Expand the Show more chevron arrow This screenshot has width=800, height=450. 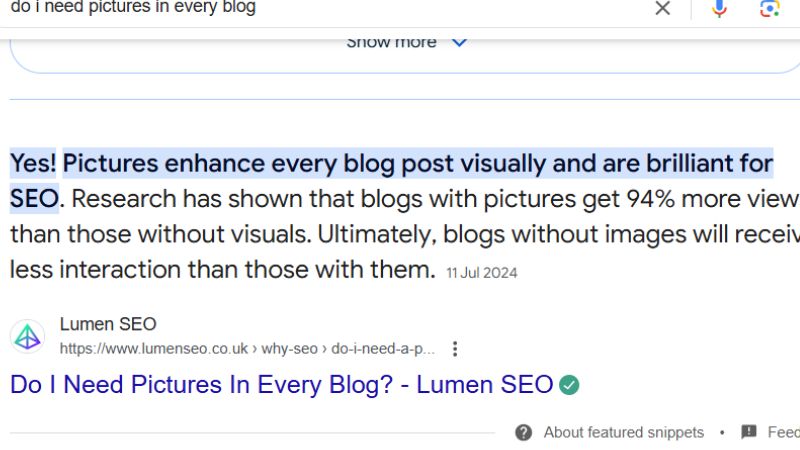point(459,43)
